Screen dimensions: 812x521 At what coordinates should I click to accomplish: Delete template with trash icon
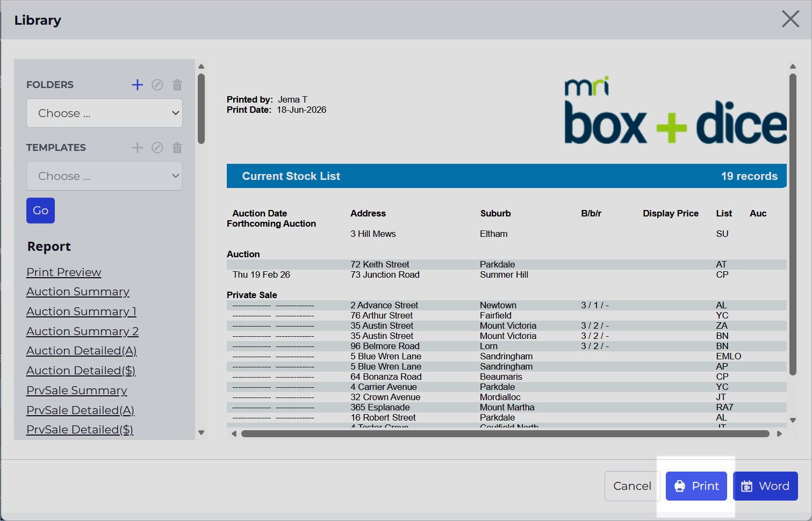(177, 148)
